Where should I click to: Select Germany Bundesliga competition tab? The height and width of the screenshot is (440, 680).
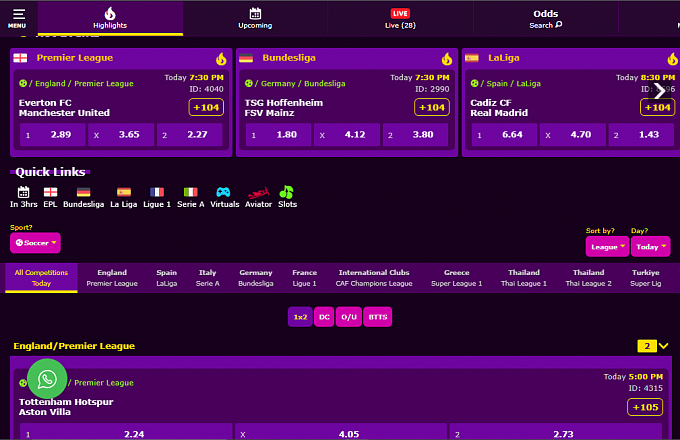click(x=256, y=278)
